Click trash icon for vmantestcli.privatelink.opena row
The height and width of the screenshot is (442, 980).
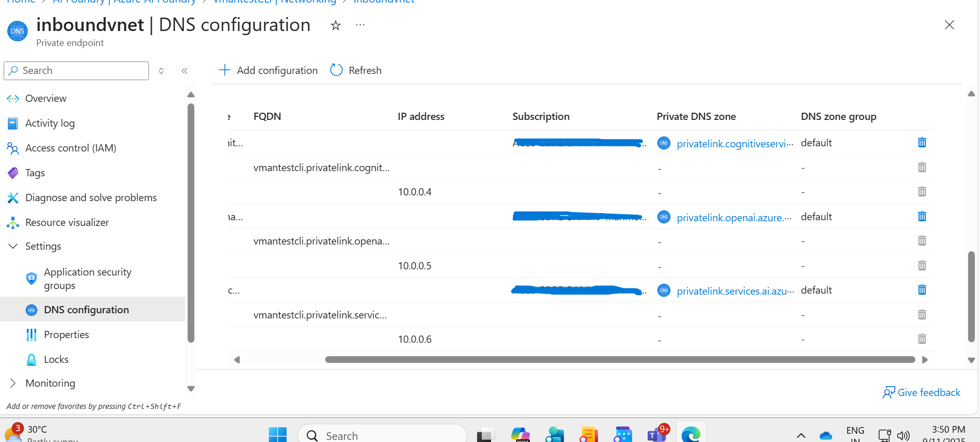click(922, 241)
